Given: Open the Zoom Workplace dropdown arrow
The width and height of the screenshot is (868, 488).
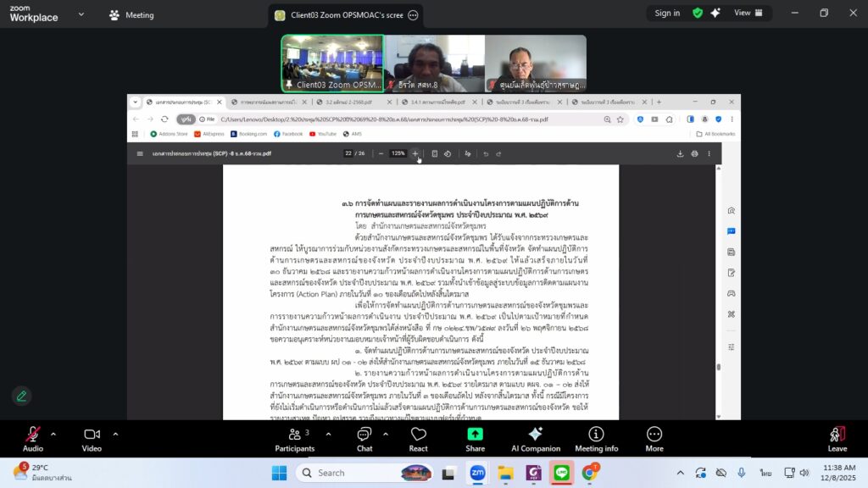Looking at the screenshot, I should (81, 15).
